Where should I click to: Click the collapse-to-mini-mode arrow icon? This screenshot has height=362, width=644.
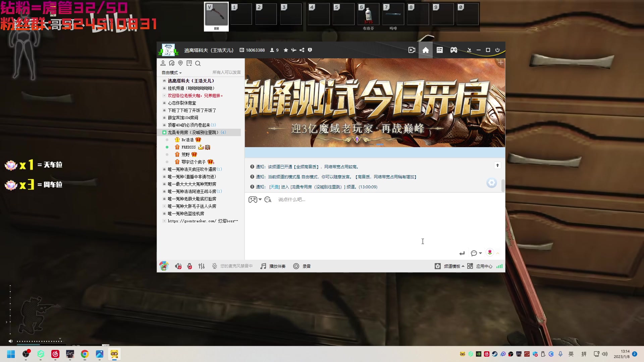469,50
